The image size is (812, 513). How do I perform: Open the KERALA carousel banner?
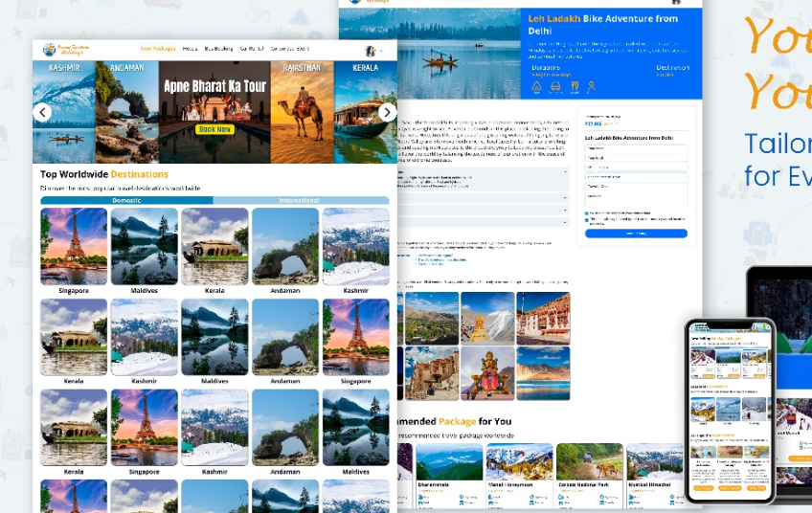(366, 112)
